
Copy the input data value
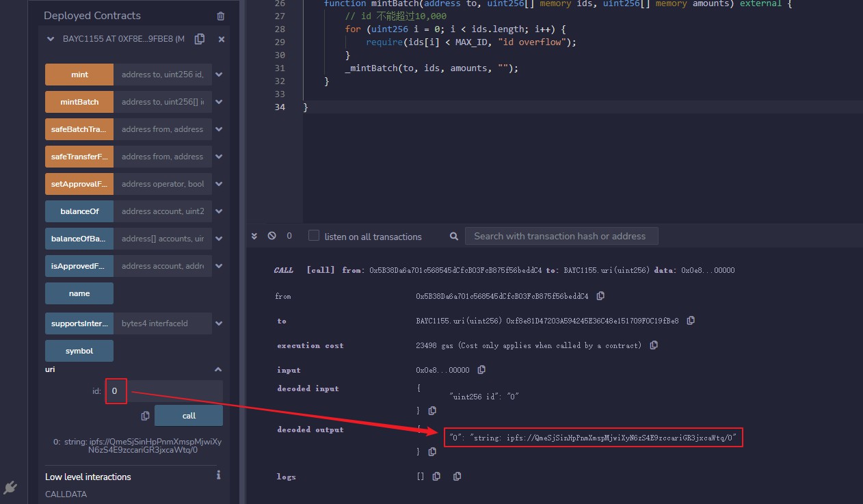point(481,370)
